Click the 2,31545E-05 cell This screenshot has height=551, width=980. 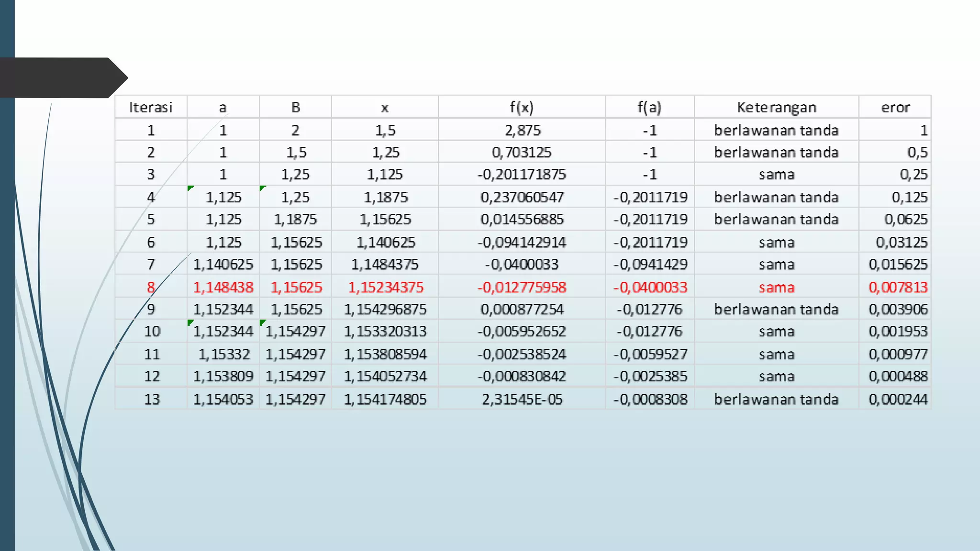522,399
